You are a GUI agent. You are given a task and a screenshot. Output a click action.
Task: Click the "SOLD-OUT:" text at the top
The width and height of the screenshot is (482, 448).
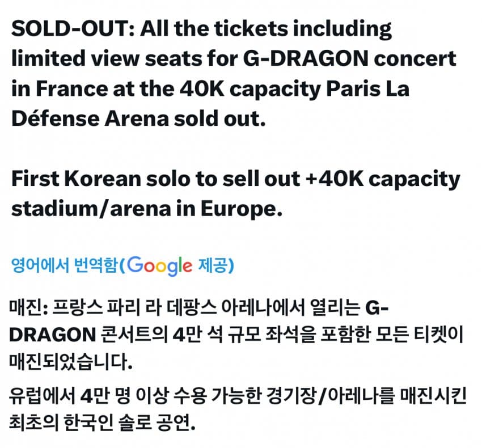coord(70,29)
